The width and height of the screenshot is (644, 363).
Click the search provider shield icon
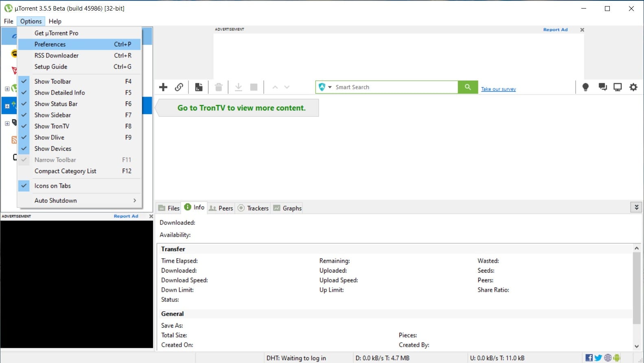pos(322,87)
